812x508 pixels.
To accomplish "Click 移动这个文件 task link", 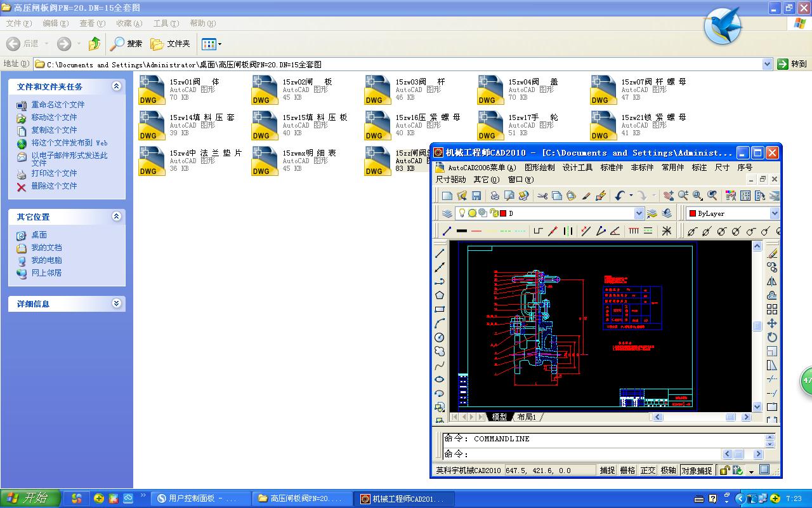I will tap(54, 117).
